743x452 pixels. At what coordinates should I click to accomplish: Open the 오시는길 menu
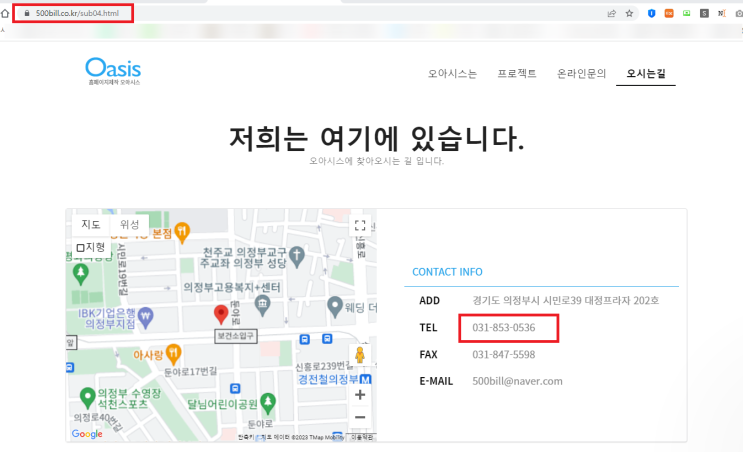coord(646,73)
